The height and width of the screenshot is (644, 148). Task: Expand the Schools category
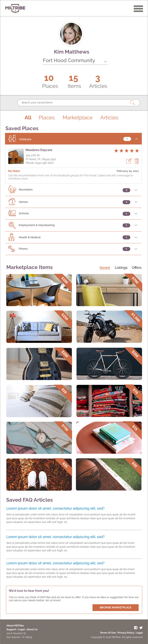(73, 214)
